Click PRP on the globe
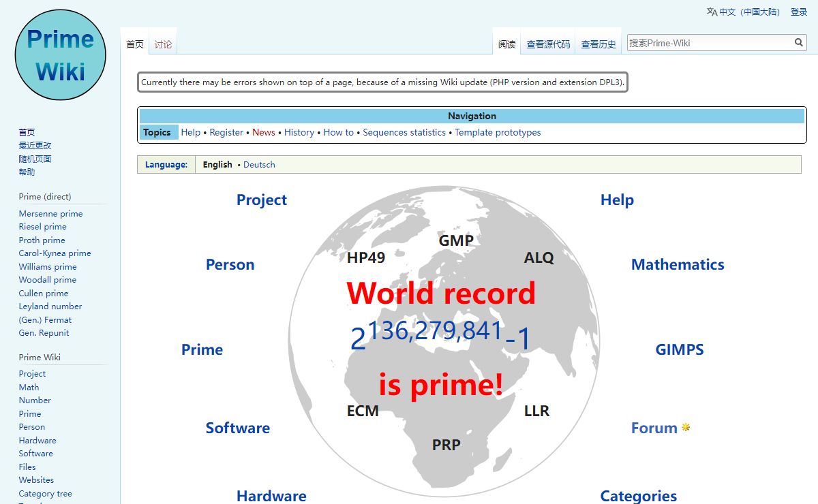The width and height of the screenshot is (818, 504). coord(446,445)
